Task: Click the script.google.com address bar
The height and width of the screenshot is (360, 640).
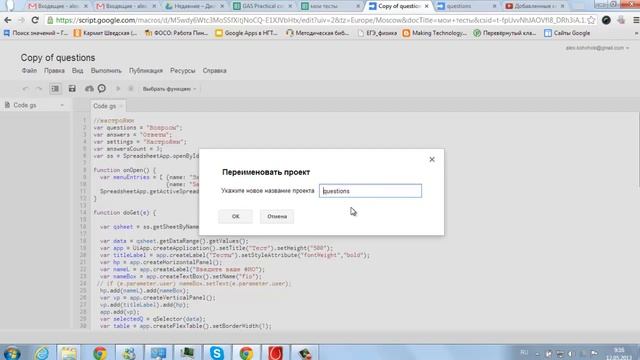Action: point(320,20)
